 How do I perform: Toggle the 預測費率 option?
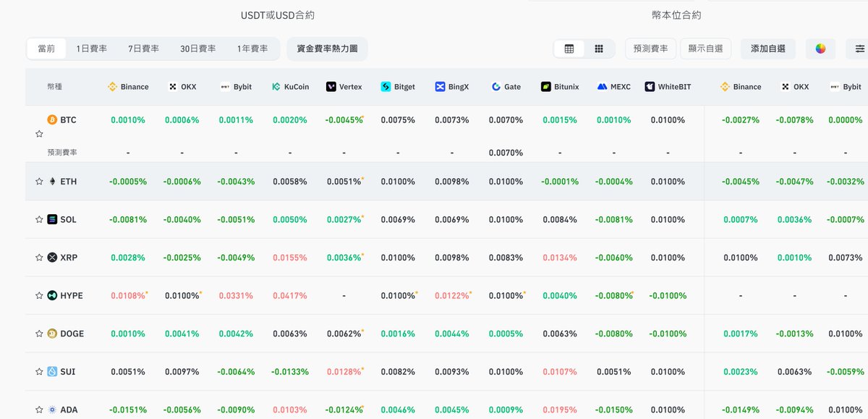pos(651,48)
